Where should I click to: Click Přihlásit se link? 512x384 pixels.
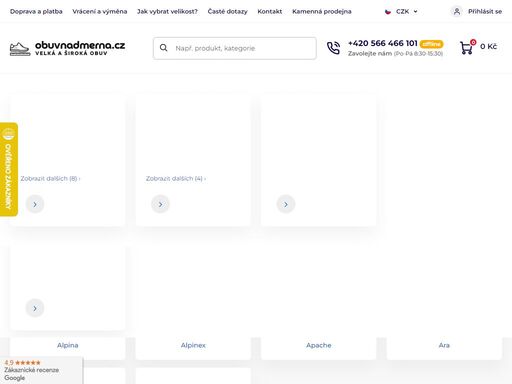[x=485, y=12]
